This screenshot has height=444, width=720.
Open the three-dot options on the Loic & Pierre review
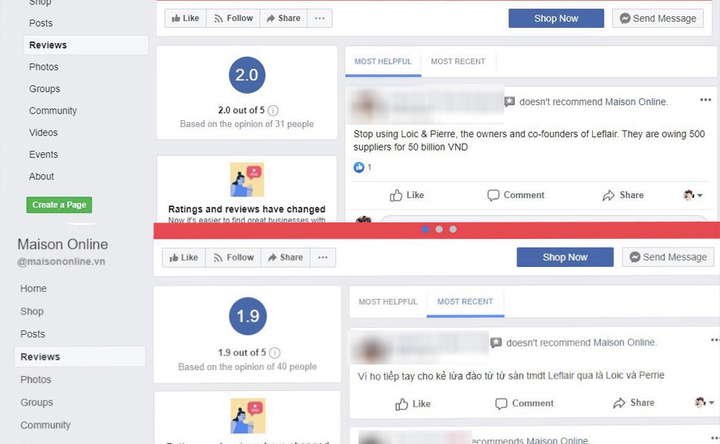tap(705, 100)
